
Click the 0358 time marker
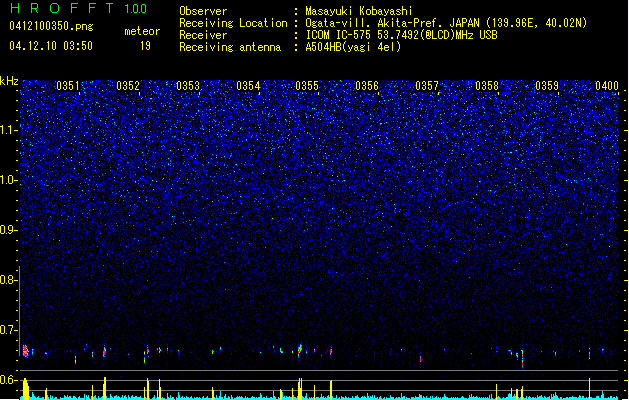click(487, 86)
